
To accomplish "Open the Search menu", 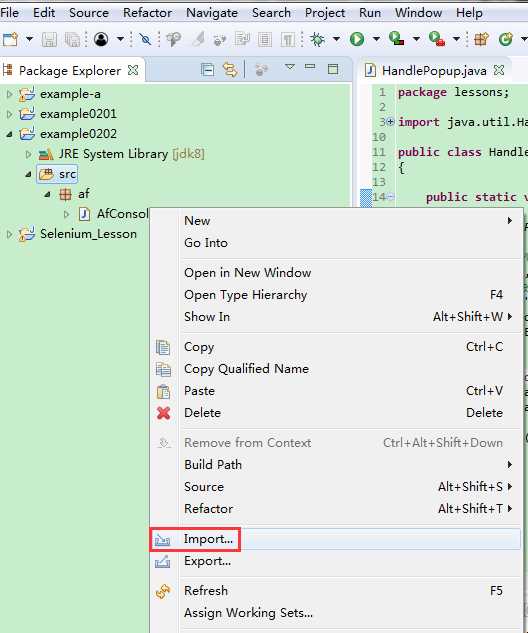I will pyautogui.click(x=271, y=13).
